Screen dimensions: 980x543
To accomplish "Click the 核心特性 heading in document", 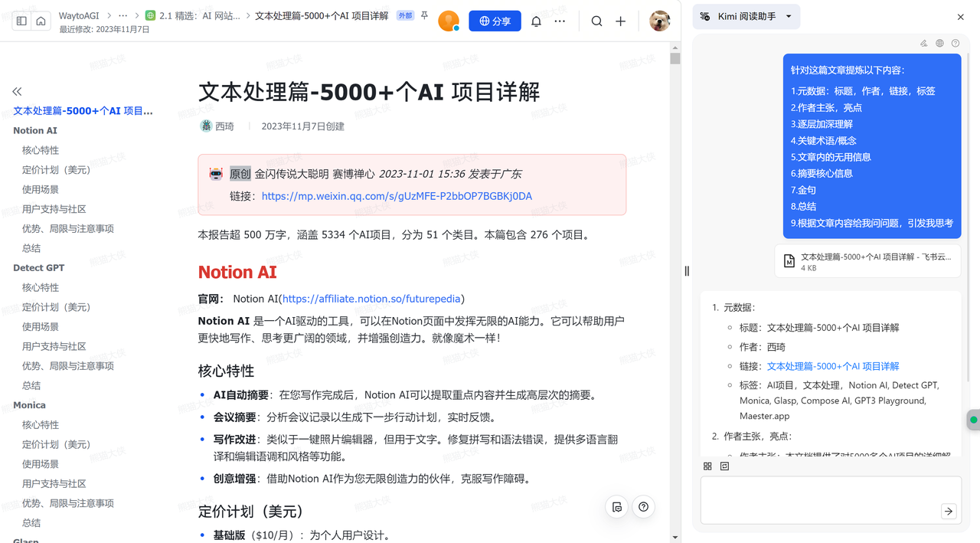I will (x=226, y=371).
